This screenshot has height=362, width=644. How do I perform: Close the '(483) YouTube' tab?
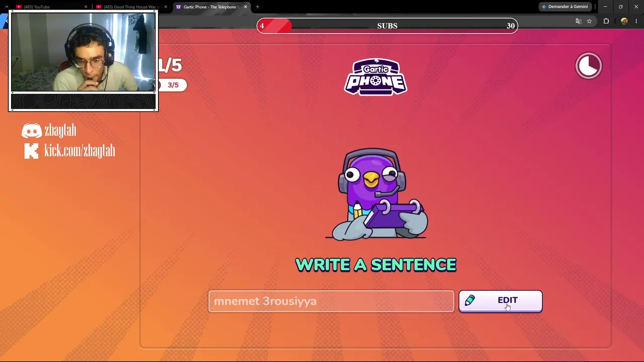pyautogui.click(x=86, y=7)
